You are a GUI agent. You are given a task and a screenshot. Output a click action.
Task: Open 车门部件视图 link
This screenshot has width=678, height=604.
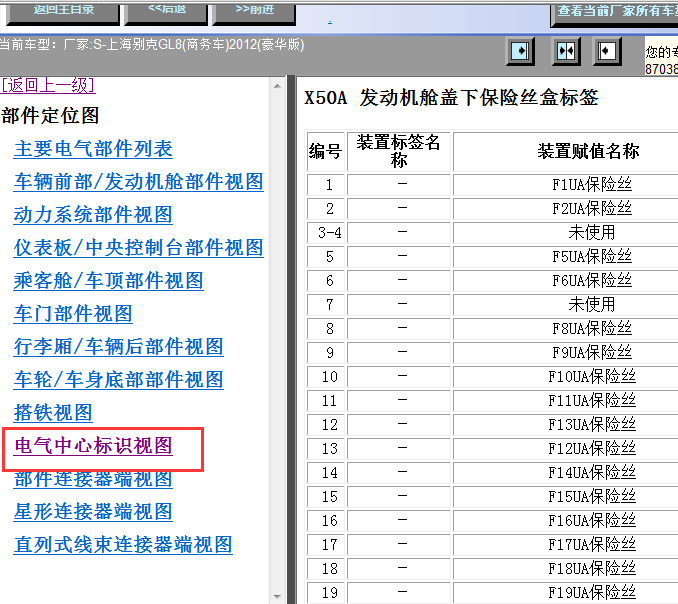click(73, 313)
